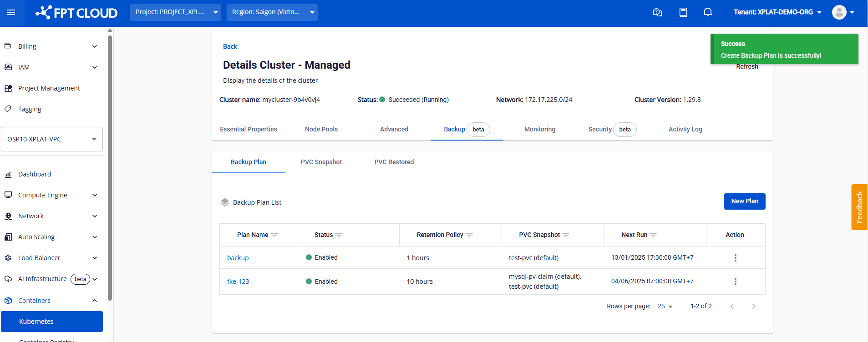Click the sidebar vertical scrollbar
The width and height of the screenshot is (868, 342).
coord(110,168)
